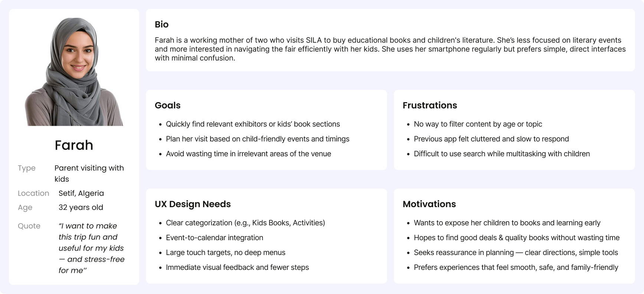Select the name heading Farah
Viewport: 644px width, 294px height.
point(74,145)
